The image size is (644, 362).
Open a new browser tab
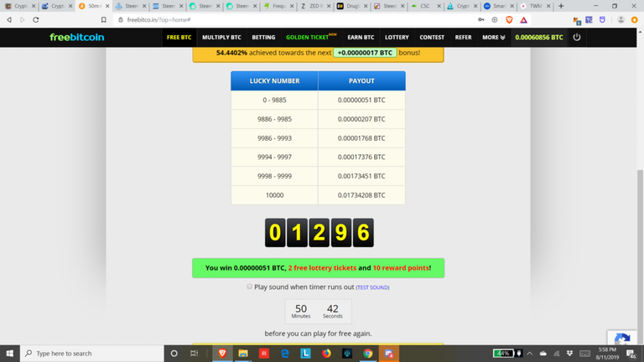tap(561, 6)
